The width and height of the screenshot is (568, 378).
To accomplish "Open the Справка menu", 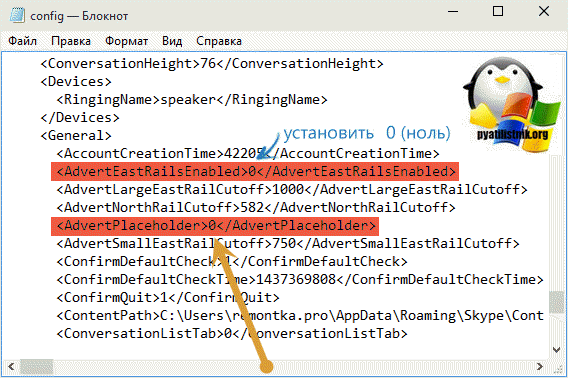I will [x=219, y=41].
